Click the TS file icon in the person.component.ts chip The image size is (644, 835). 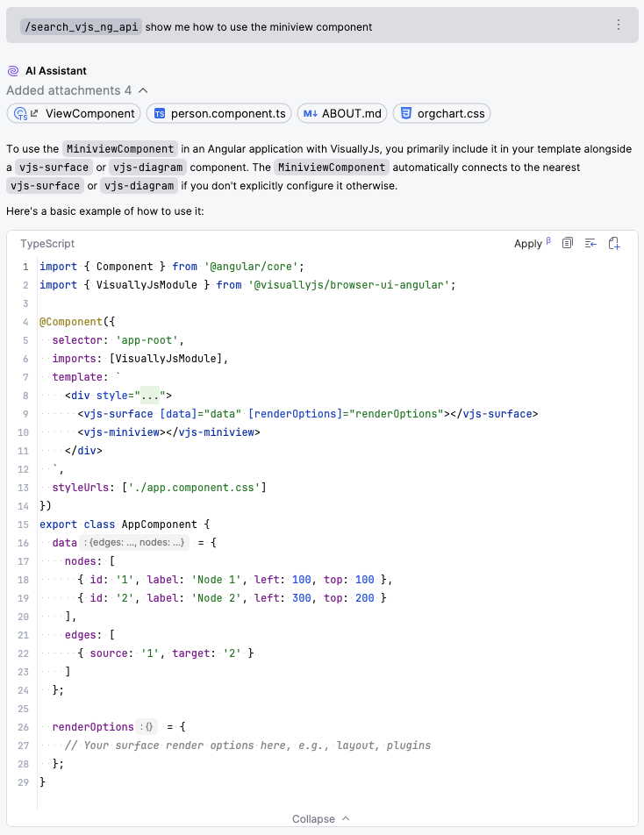(x=160, y=113)
